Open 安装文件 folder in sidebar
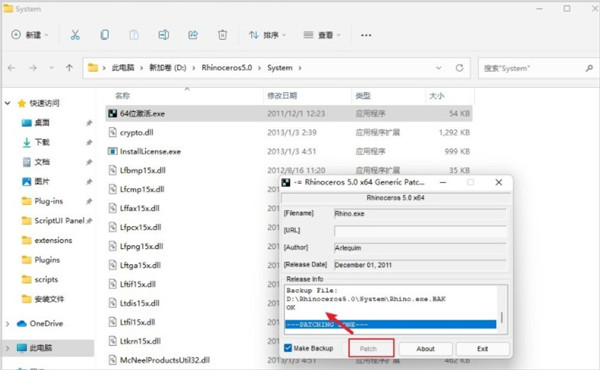The width and height of the screenshot is (600, 370). (x=49, y=299)
